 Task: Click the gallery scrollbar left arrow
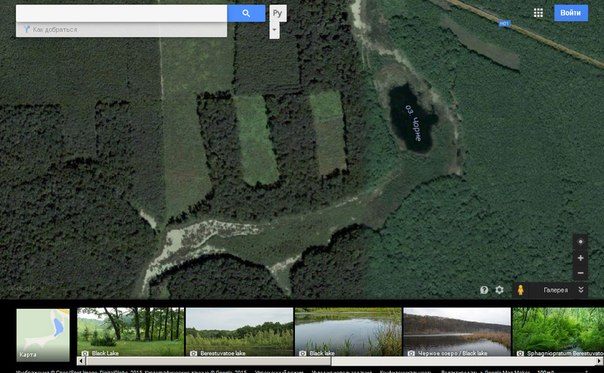pyautogui.click(x=81, y=361)
